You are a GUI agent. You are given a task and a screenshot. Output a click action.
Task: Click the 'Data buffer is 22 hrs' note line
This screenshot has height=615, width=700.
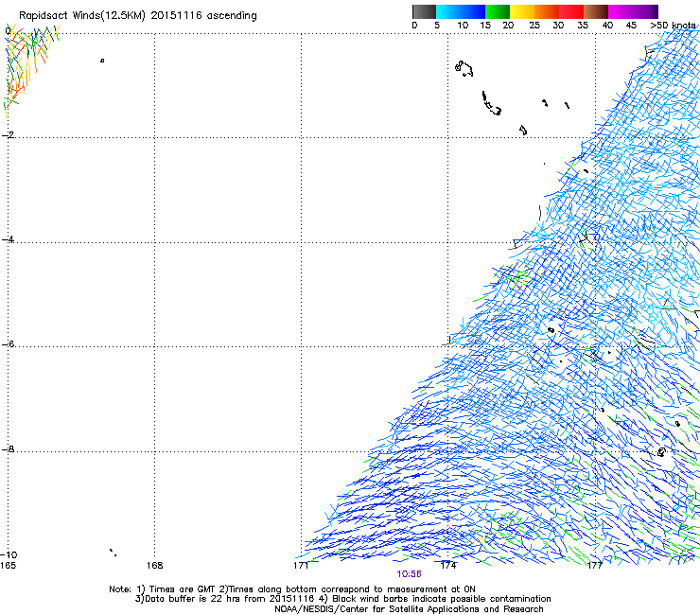point(342,599)
